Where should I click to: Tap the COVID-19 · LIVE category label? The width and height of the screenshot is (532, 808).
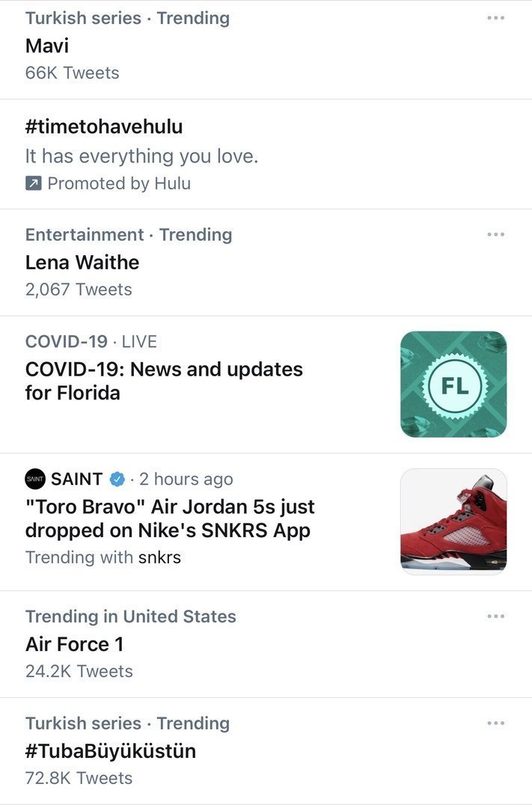click(x=91, y=342)
